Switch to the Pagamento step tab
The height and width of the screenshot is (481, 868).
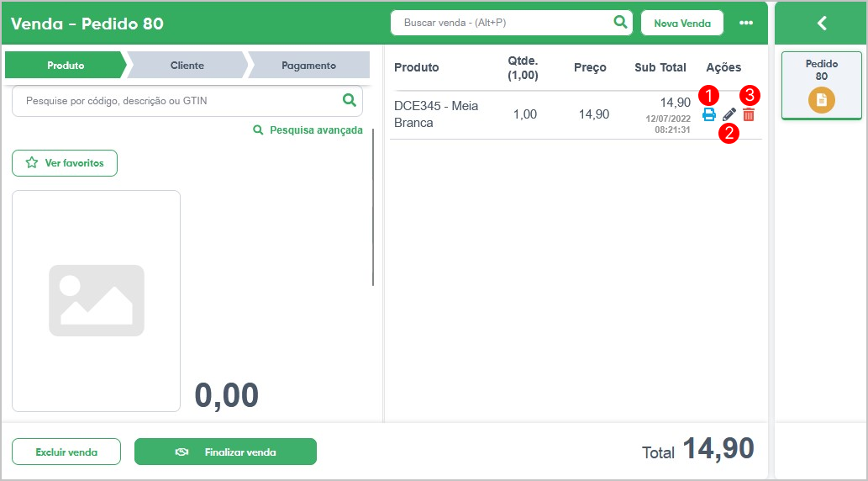pyautogui.click(x=309, y=65)
